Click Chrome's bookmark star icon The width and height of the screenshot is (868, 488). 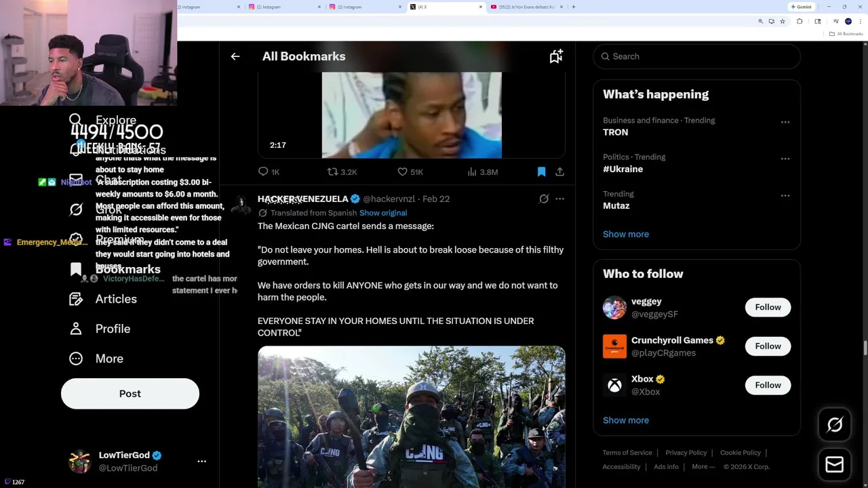[x=783, y=21]
